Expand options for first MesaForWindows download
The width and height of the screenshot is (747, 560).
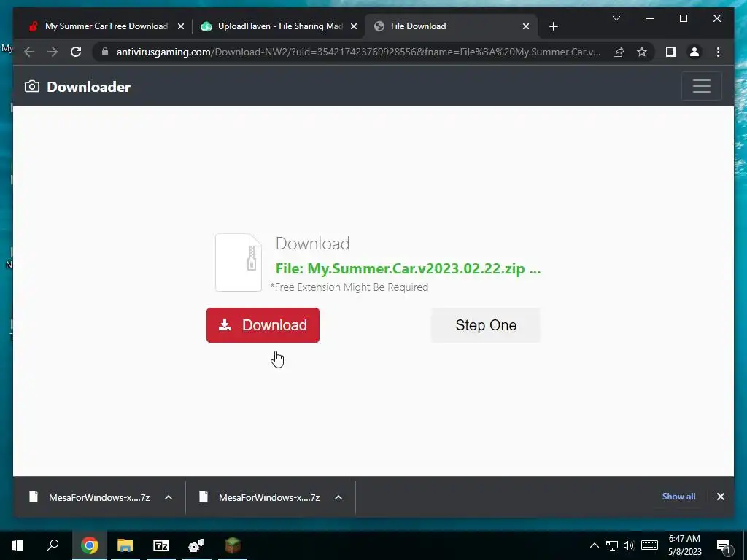pyautogui.click(x=169, y=497)
